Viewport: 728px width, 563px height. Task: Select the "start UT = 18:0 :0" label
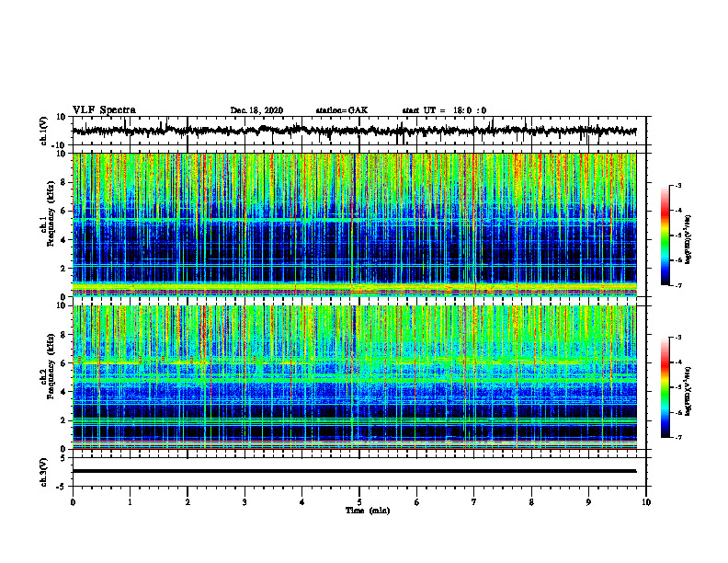point(444,110)
